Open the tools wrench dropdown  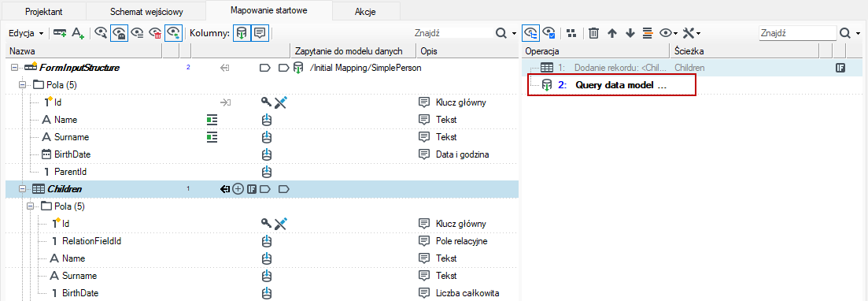[692, 33]
